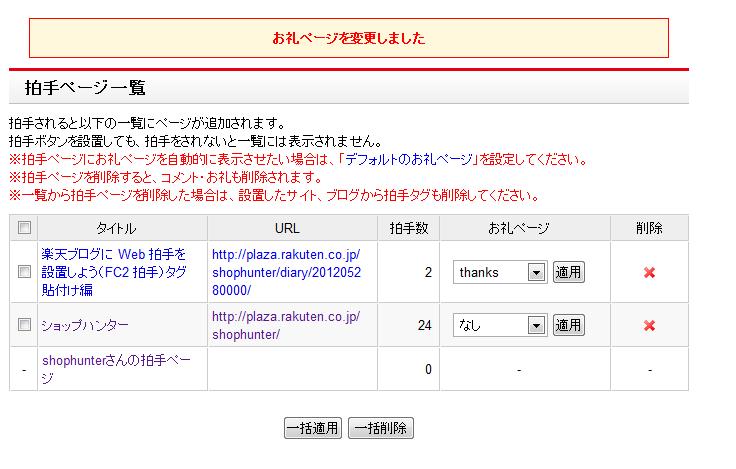Viewport: 736px width, 469px height.
Task: Click the 一括適用 button
Action: click(x=313, y=428)
